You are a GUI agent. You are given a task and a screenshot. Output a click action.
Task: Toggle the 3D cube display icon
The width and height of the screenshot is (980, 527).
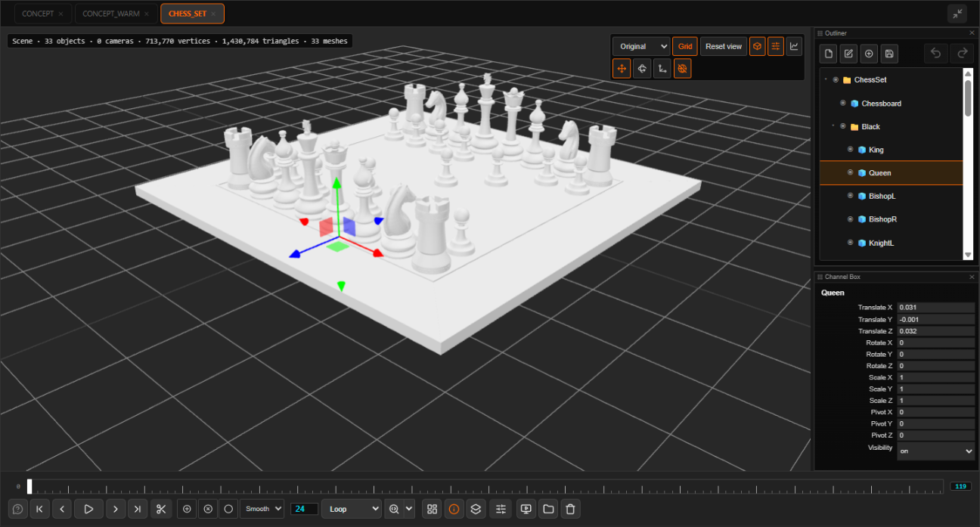point(757,46)
